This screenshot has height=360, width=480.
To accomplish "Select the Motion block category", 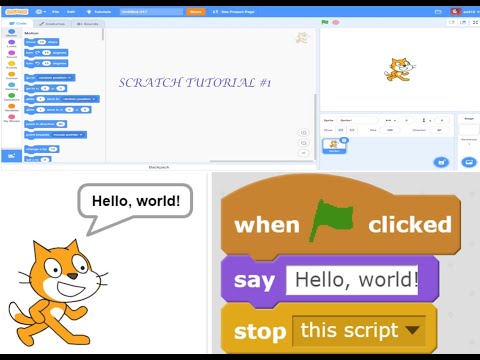I will [11, 33].
